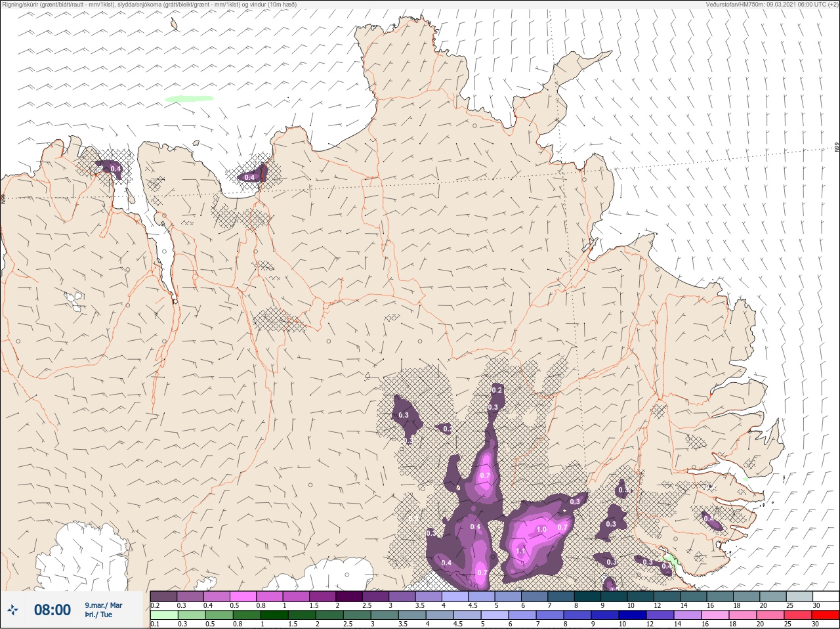The height and width of the screenshot is (629, 840).
Task: Select the 0.5 pink swatch in the upper legend row
Action: 243,596
